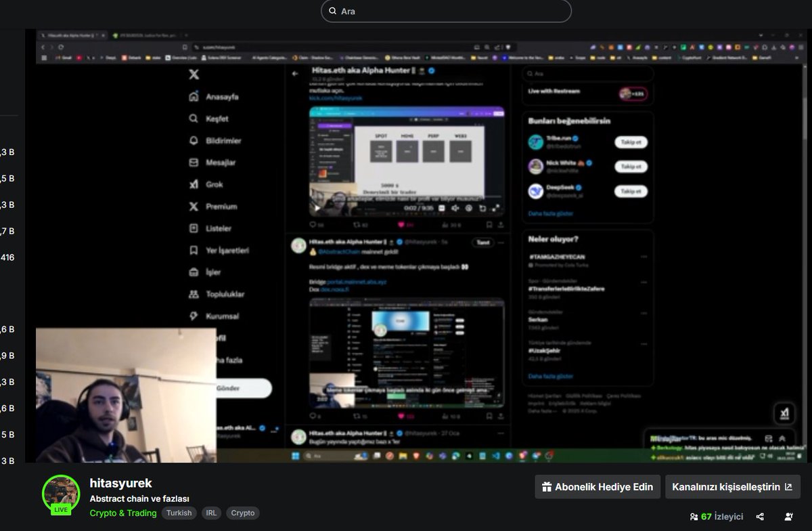Click fullscreen icon on embedded tweet video
The height and width of the screenshot is (531, 812).
[496, 208]
